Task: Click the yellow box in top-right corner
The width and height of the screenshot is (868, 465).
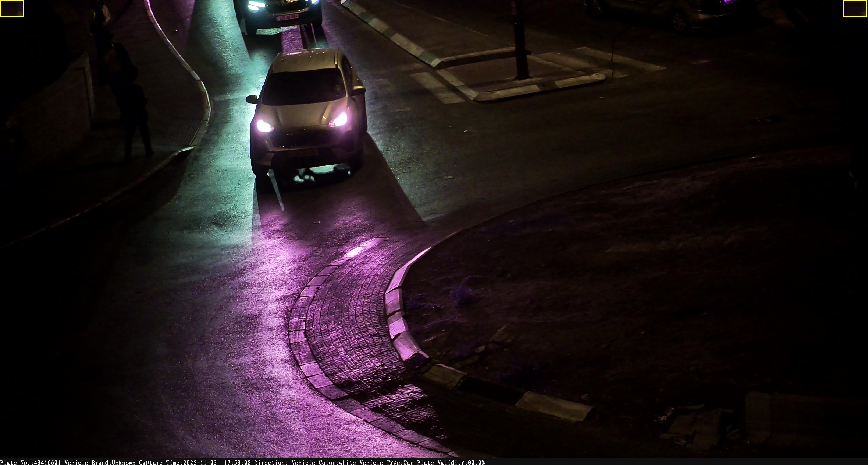Action: (855, 8)
